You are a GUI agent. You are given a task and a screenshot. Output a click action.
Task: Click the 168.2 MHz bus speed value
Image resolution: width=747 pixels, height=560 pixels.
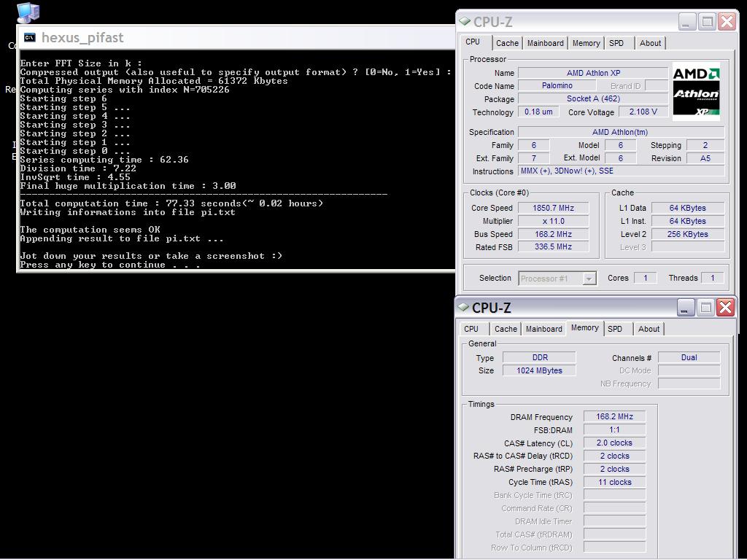coord(553,234)
